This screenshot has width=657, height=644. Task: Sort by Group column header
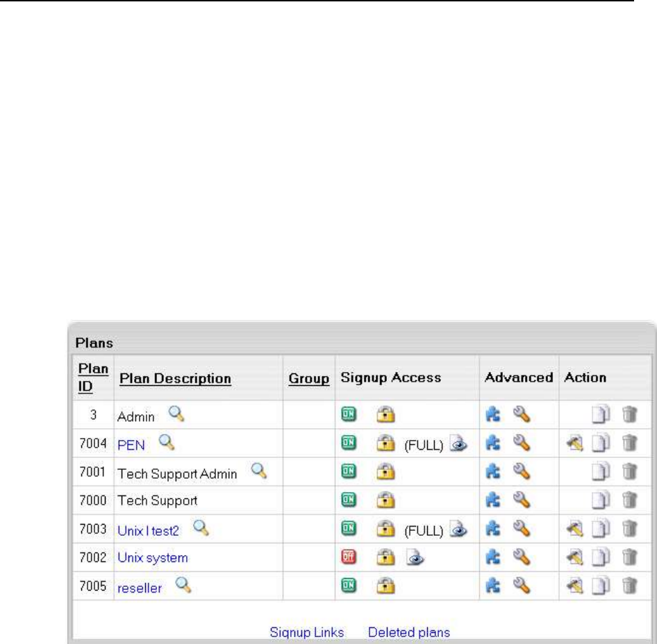pyautogui.click(x=309, y=378)
